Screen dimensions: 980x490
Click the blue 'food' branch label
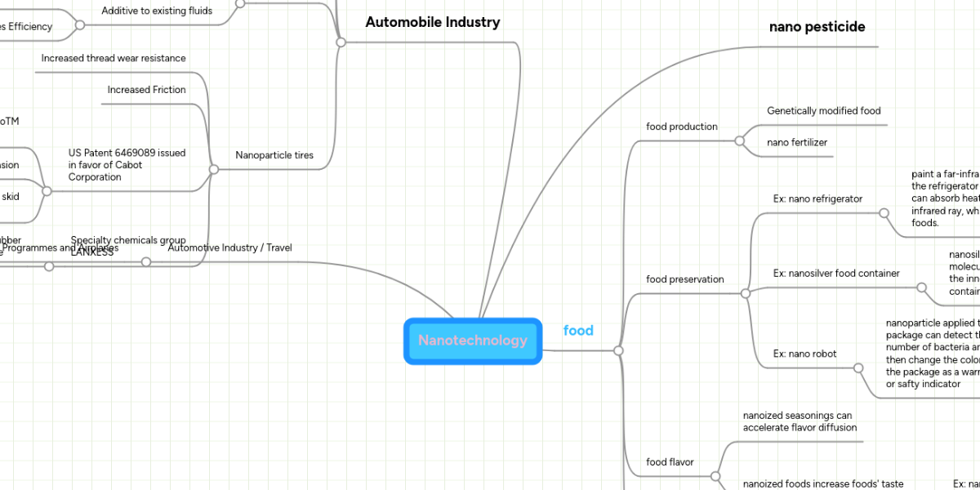point(578,330)
